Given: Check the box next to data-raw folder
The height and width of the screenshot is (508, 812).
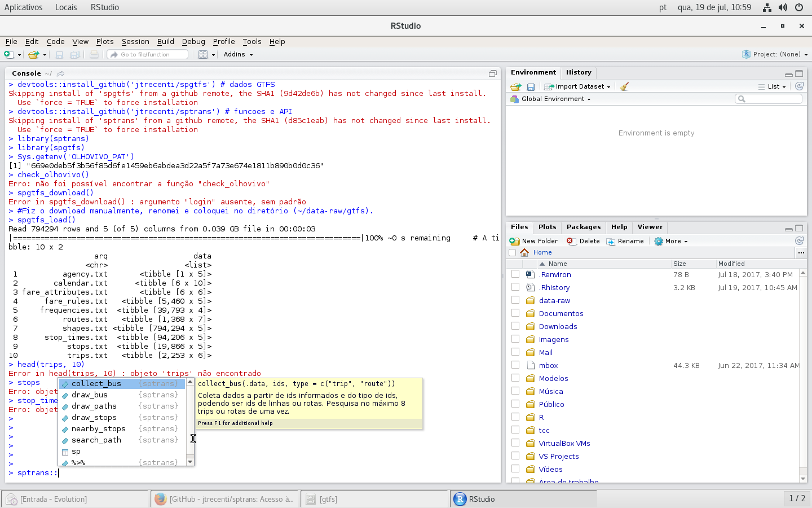Looking at the screenshot, I should point(515,300).
